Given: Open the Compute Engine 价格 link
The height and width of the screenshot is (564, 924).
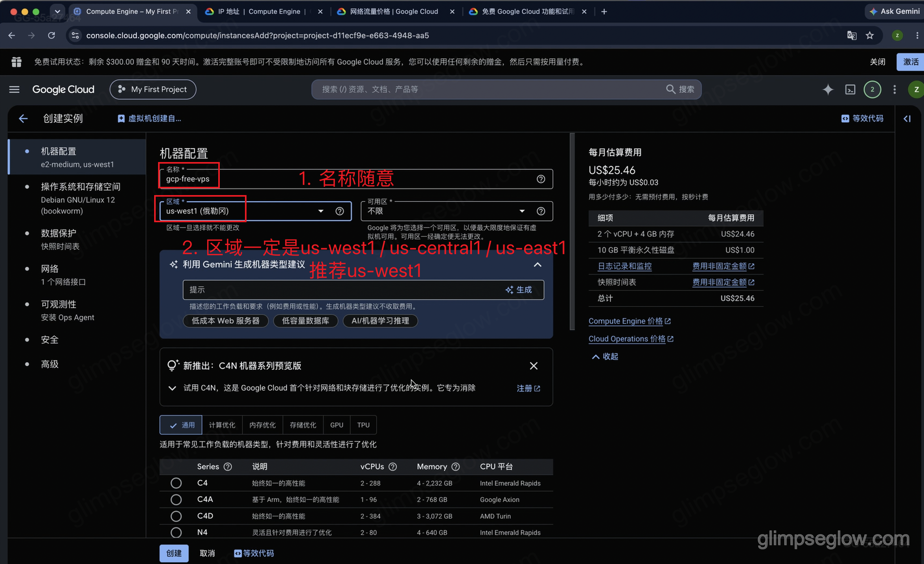Looking at the screenshot, I should [629, 321].
